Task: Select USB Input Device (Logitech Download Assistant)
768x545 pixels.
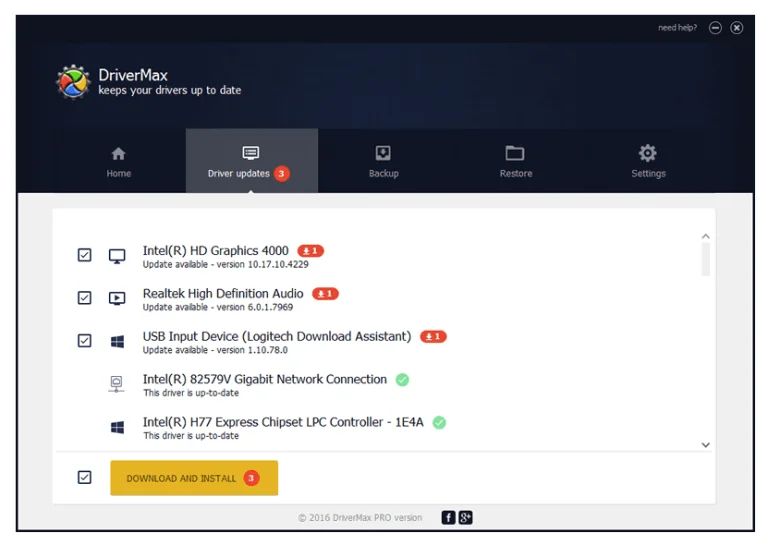Action: click(277, 336)
